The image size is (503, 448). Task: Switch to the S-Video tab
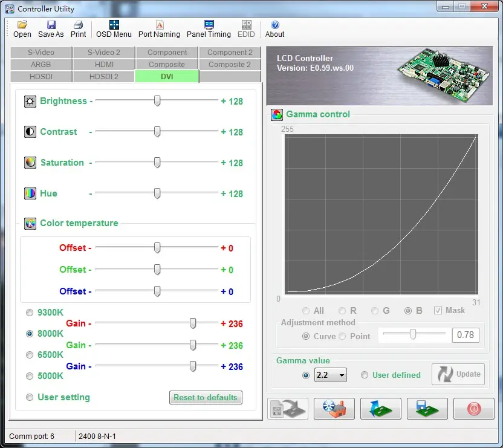(41, 53)
